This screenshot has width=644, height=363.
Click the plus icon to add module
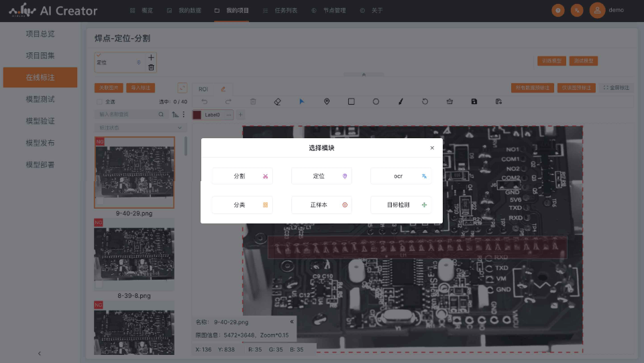click(151, 58)
